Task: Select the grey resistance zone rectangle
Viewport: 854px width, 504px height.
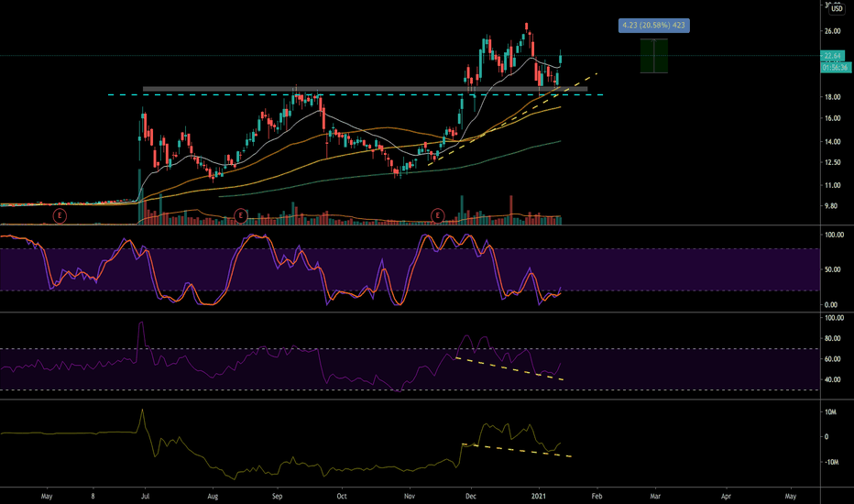Action: pyautogui.click(x=365, y=88)
